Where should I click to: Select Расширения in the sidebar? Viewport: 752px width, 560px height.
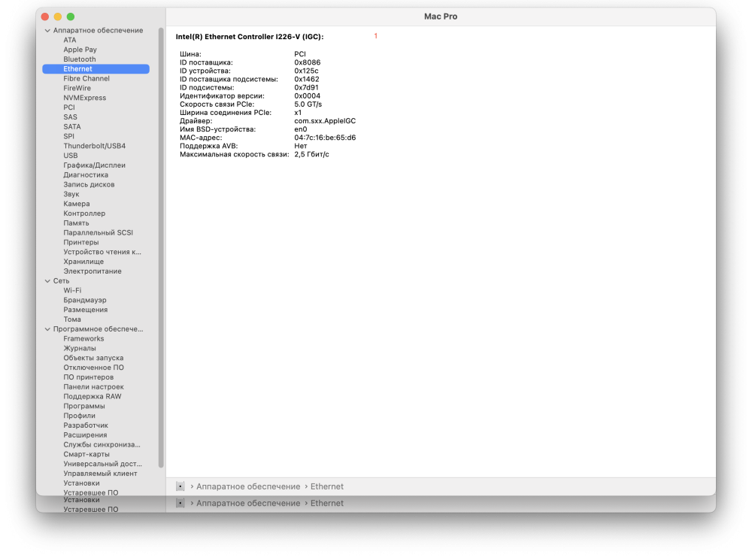(85, 435)
